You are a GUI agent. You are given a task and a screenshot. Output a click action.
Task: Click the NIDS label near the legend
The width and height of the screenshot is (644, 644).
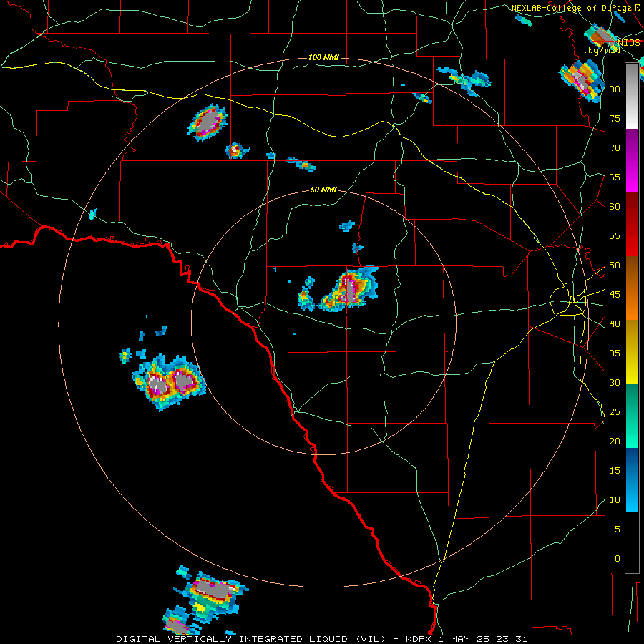[629, 43]
